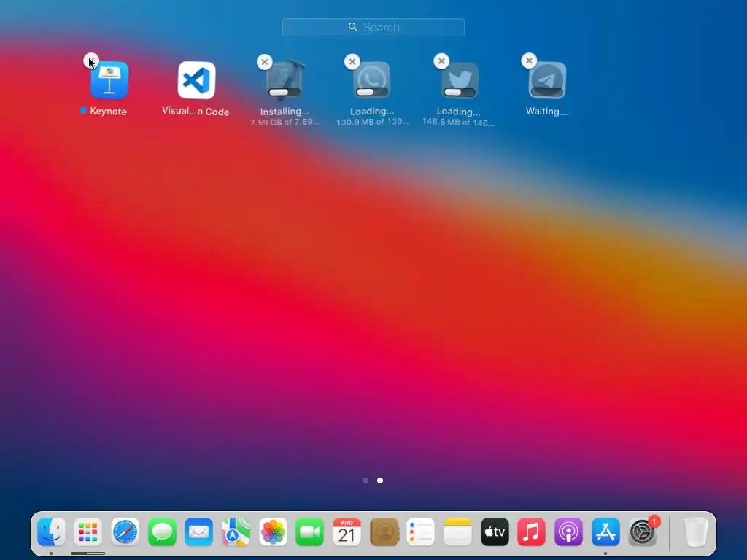Open Apple TV from the Dock
The image size is (747, 560).
point(495,532)
